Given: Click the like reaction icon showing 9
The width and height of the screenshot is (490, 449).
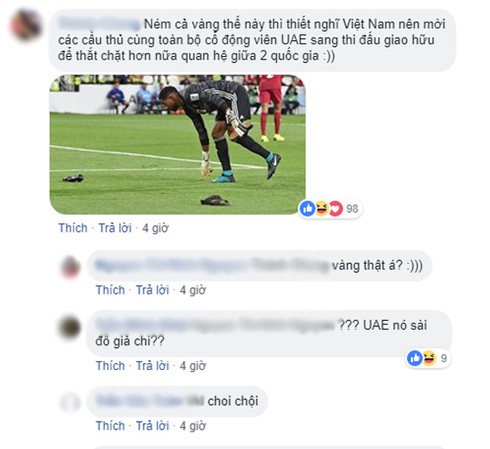Looking at the screenshot, I should pyautogui.click(x=415, y=358).
